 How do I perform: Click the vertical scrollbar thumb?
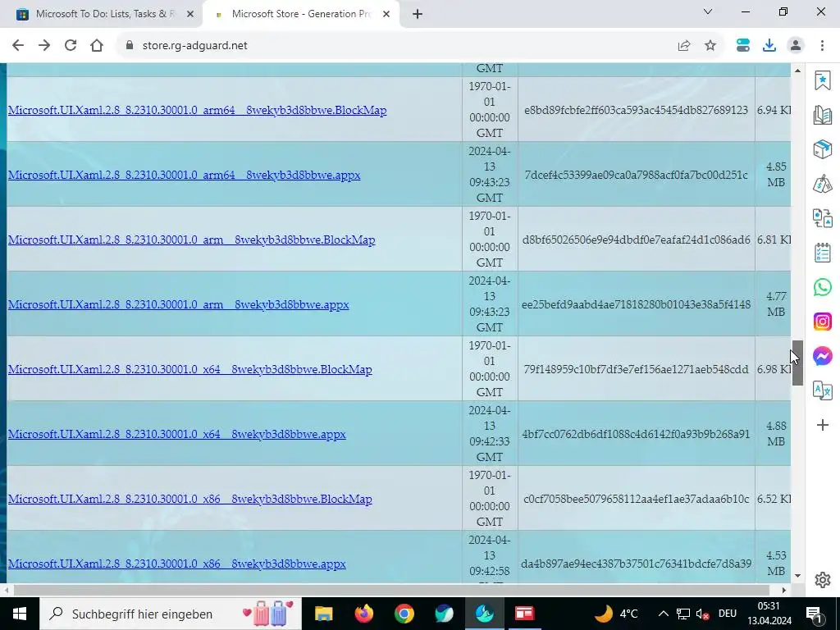797,363
